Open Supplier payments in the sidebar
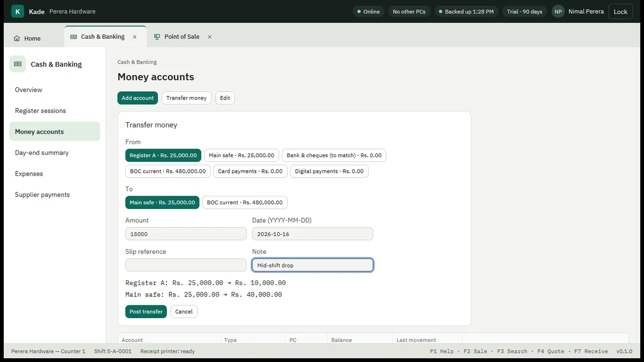The width and height of the screenshot is (644, 362). pyautogui.click(x=55, y=195)
